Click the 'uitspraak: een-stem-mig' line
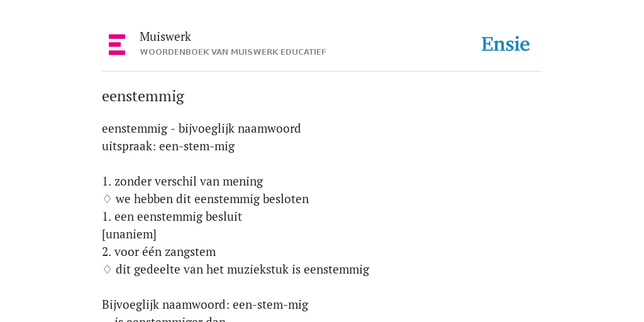Image resolution: width=644 pixels, height=322 pixels. pos(169,146)
